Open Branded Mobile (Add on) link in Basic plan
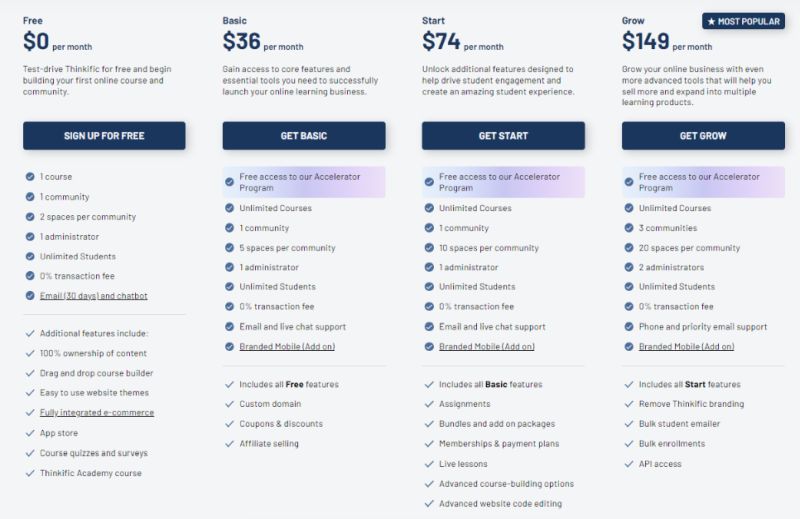 (x=287, y=347)
